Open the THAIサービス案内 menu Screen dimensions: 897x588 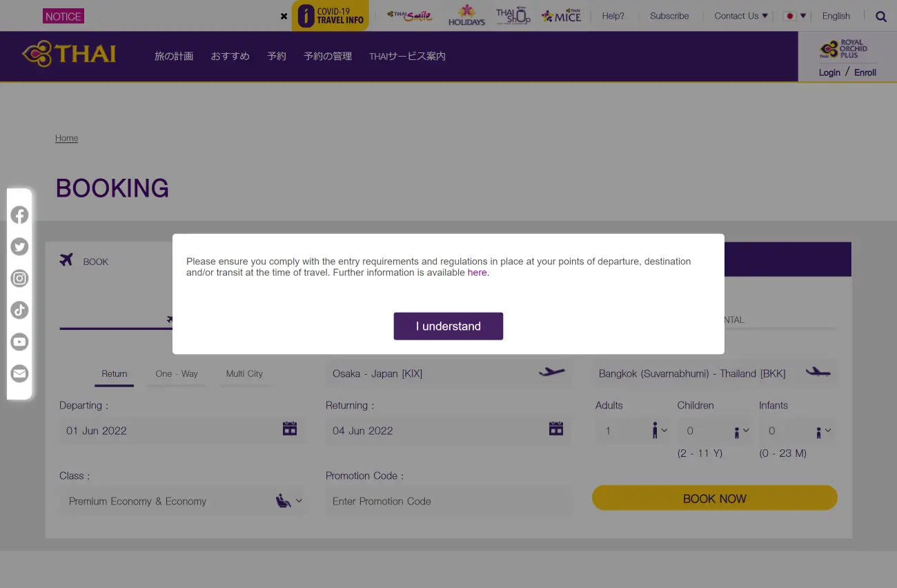pos(407,56)
